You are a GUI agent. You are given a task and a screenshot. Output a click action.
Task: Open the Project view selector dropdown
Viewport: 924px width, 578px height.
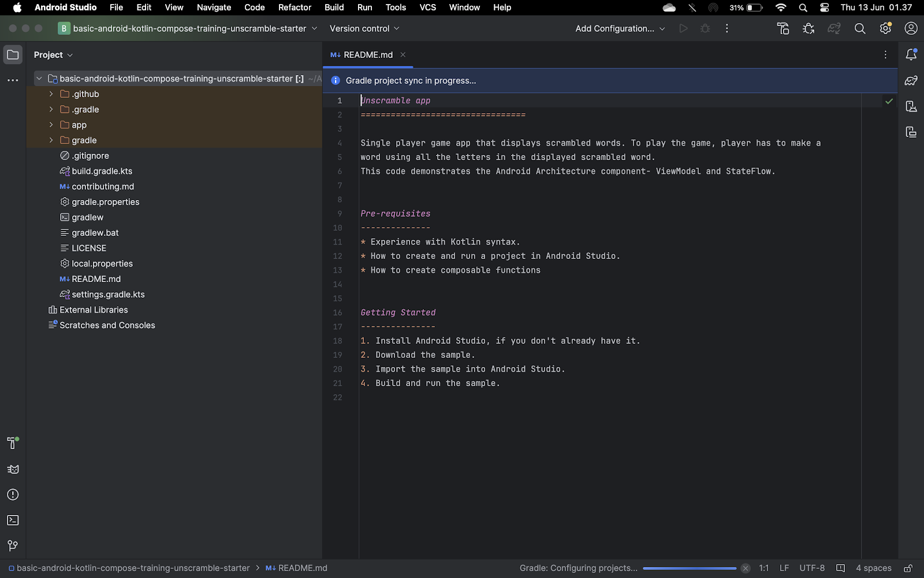click(53, 55)
